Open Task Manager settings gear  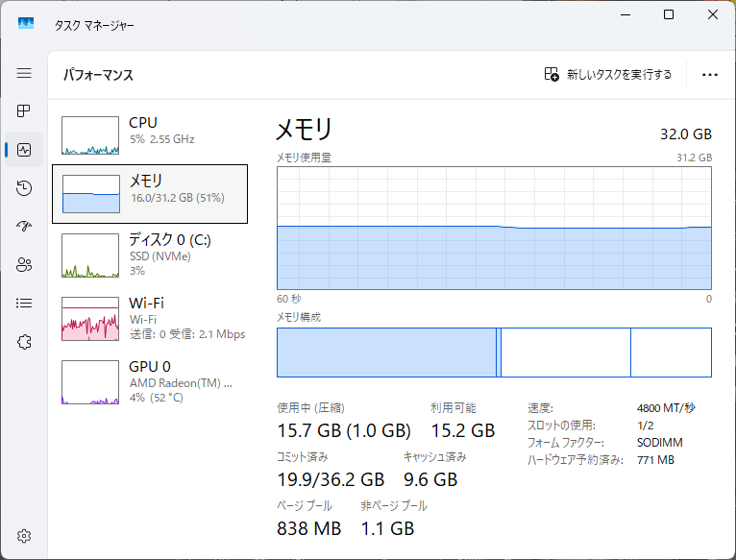coord(24,535)
